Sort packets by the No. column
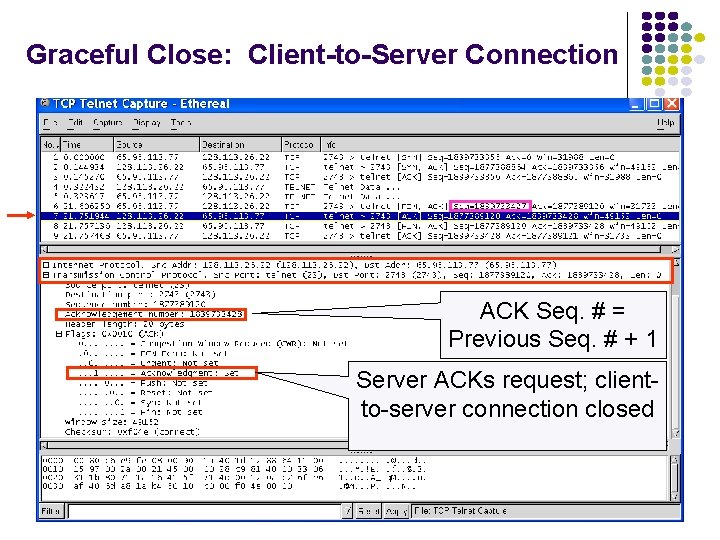720x540 pixels. (50, 145)
